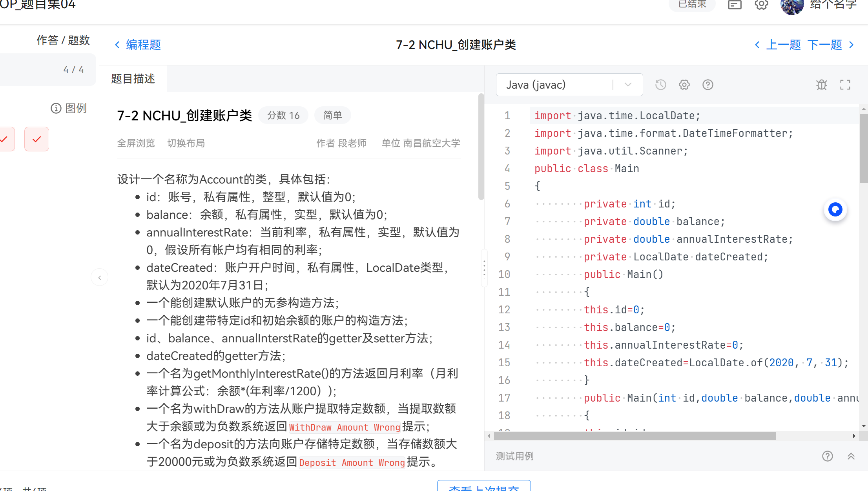Click the blue floating assistant circle button
This screenshot has height=491, width=868.
point(835,210)
